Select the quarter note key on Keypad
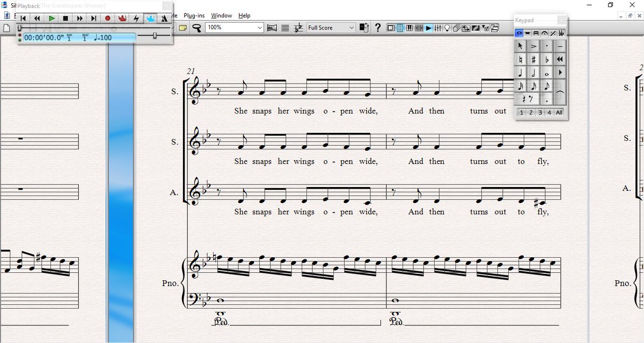This screenshot has width=644, height=343. coord(521,72)
